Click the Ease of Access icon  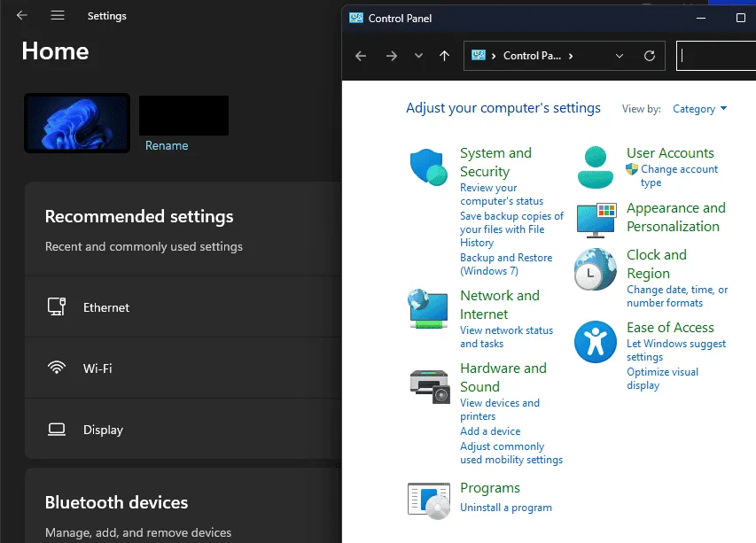tap(596, 342)
